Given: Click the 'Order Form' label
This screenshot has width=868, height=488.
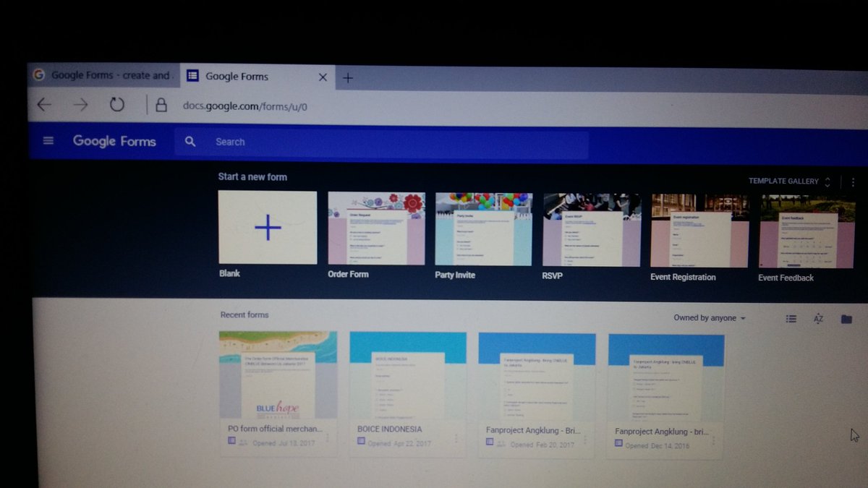Looking at the screenshot, I should click(x=348, y=274).
